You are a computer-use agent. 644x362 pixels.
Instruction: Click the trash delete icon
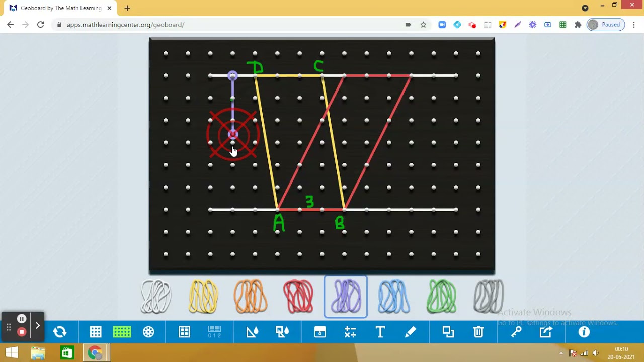click(478, 332)
